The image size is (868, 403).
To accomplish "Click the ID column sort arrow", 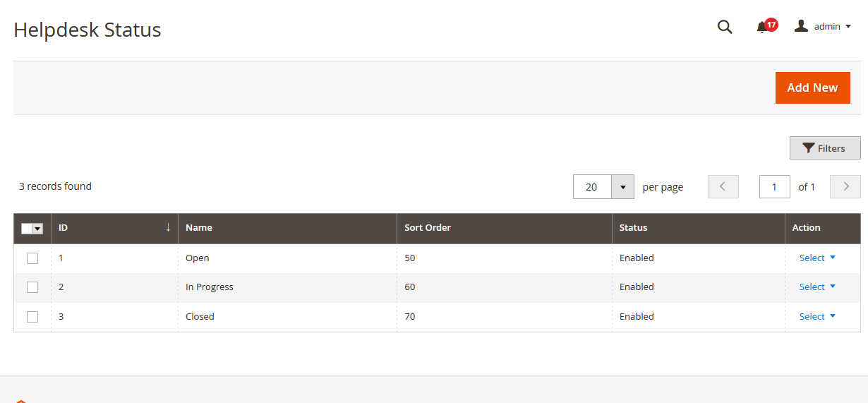I will pyautogui.click(x=168, y=227).
